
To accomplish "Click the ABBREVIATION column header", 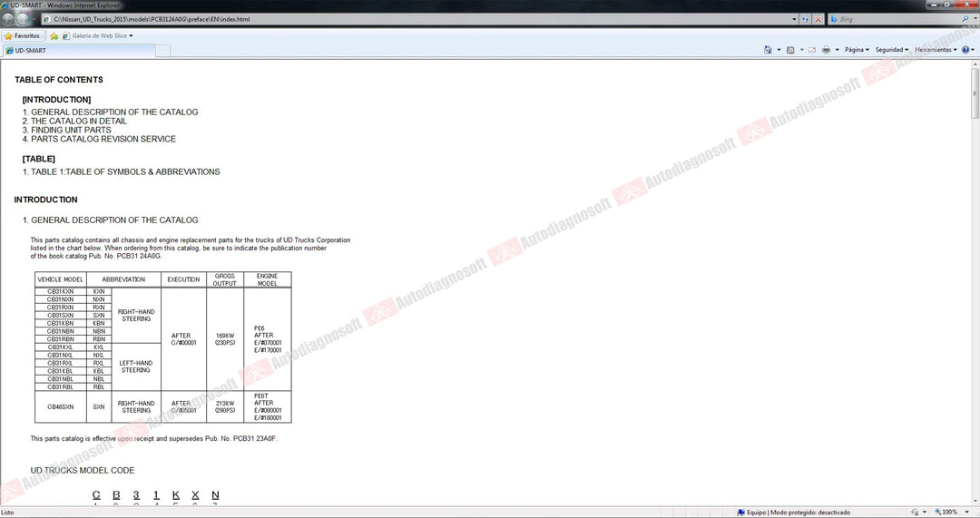I will tap(123, 279).
